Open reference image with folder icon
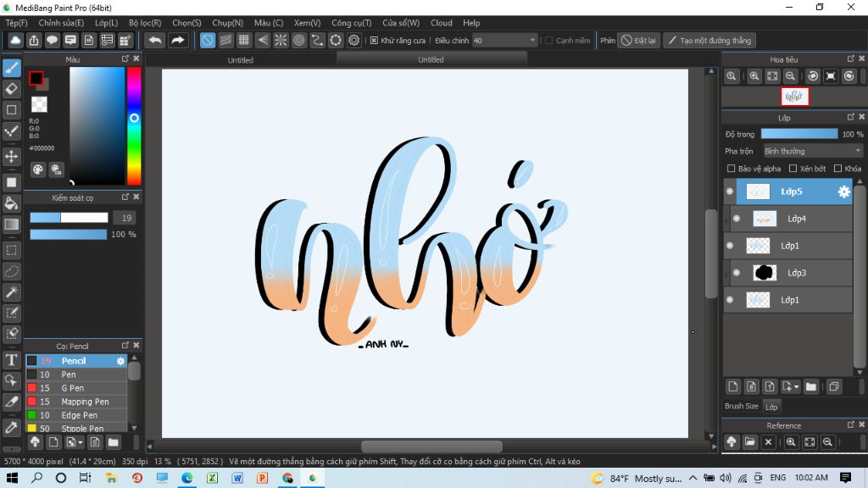The width and height of the screenshot is (868, 488). pos(749,441)
